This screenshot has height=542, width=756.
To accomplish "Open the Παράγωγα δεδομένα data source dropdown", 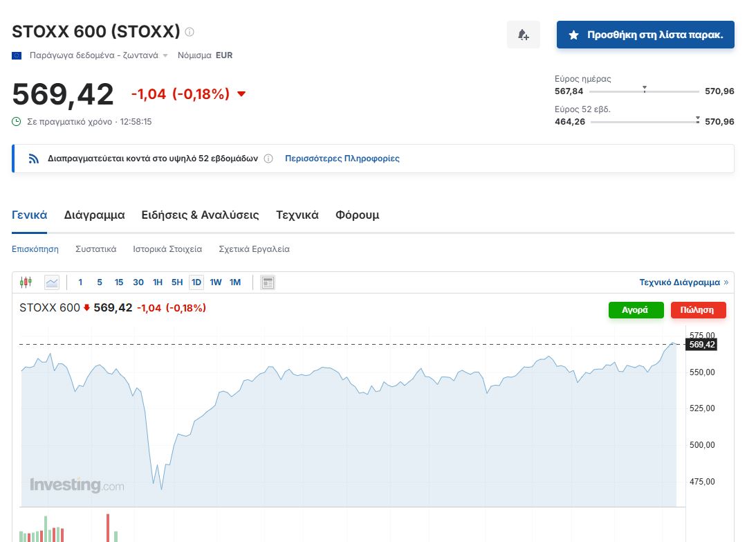I will [x=165, y=55].
